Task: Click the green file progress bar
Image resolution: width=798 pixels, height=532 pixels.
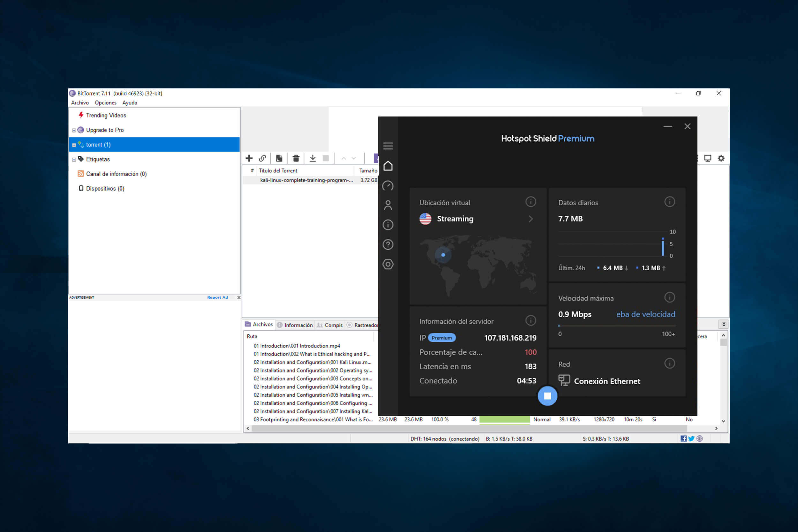Action: (x=505, y=419)
